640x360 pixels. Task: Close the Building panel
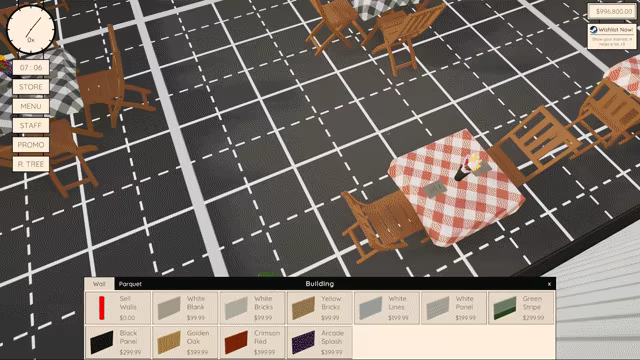(x=549, y=284)
